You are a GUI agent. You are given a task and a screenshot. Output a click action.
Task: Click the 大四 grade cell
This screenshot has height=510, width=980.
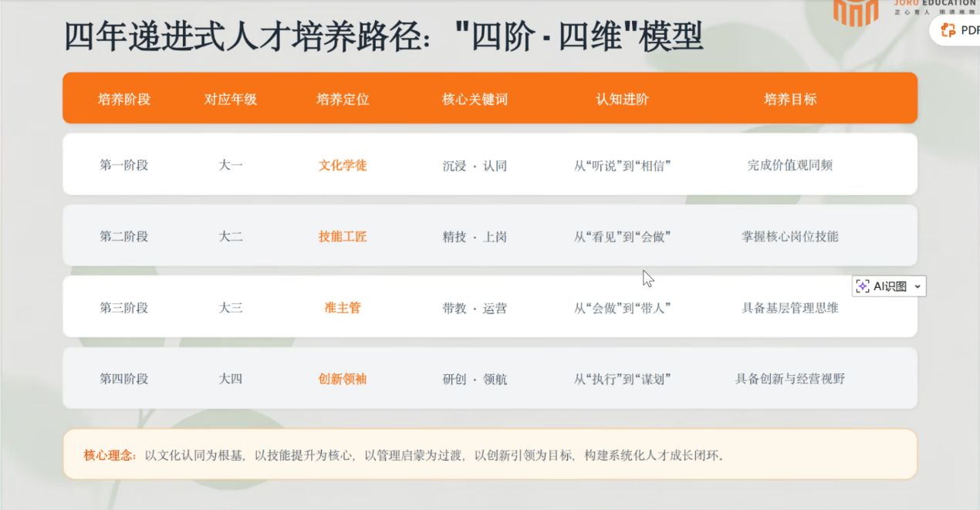[231, 379]
